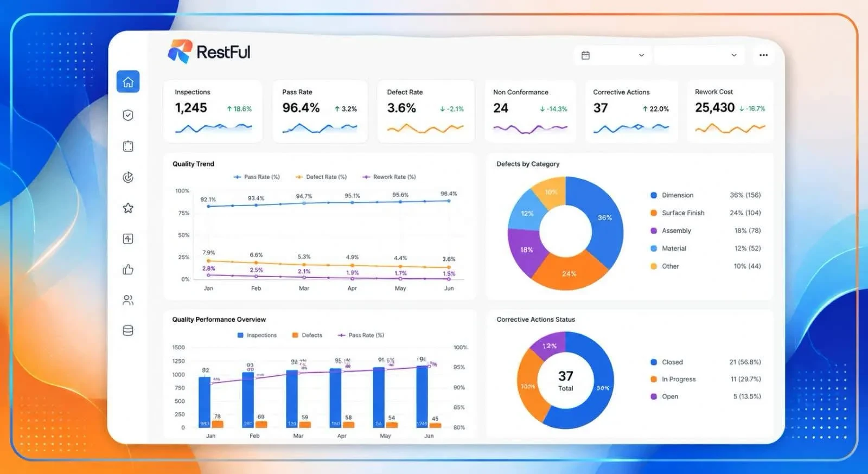Click the thumbs-up sidebar icon
This screenshot has width=868, height=474.
(128, 270)
